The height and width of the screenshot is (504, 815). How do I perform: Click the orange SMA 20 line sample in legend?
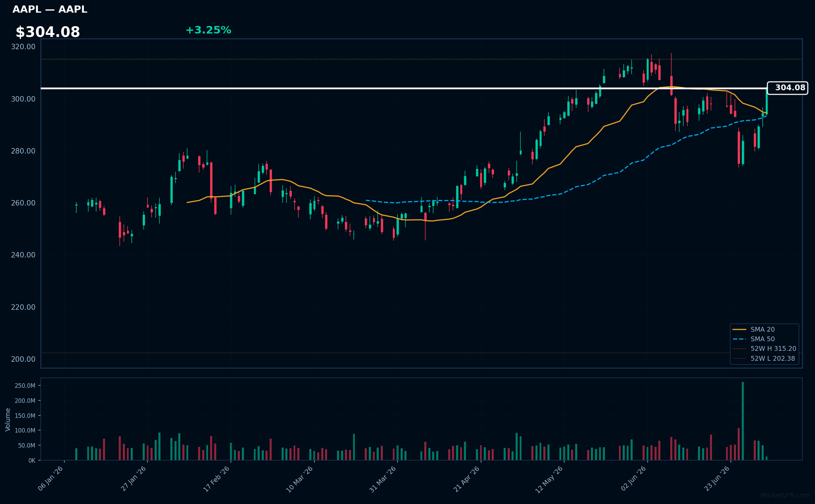click(739, 329)
